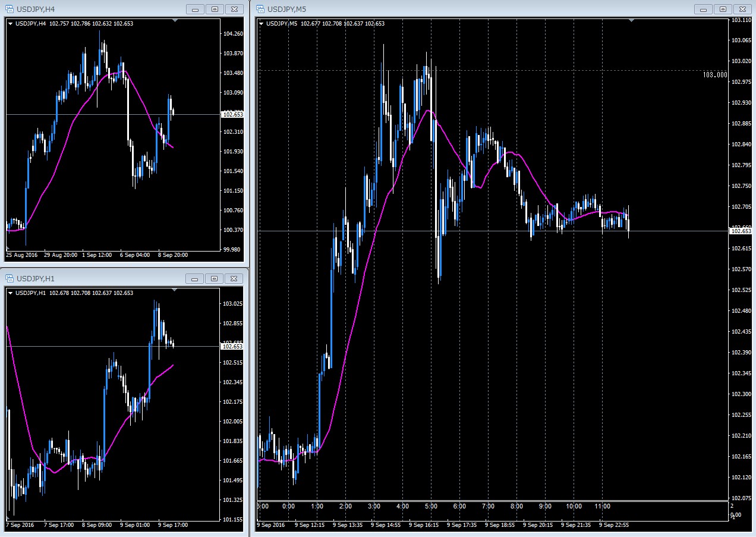Close the USDJPY,H1 chart window
The image size is (756, 537).
[235, 278]
